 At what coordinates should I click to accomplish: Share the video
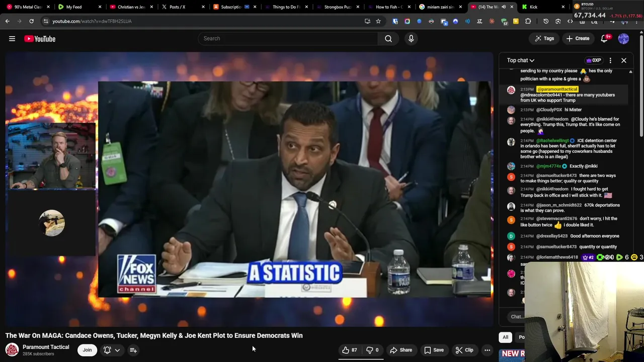tap(401, 350)
